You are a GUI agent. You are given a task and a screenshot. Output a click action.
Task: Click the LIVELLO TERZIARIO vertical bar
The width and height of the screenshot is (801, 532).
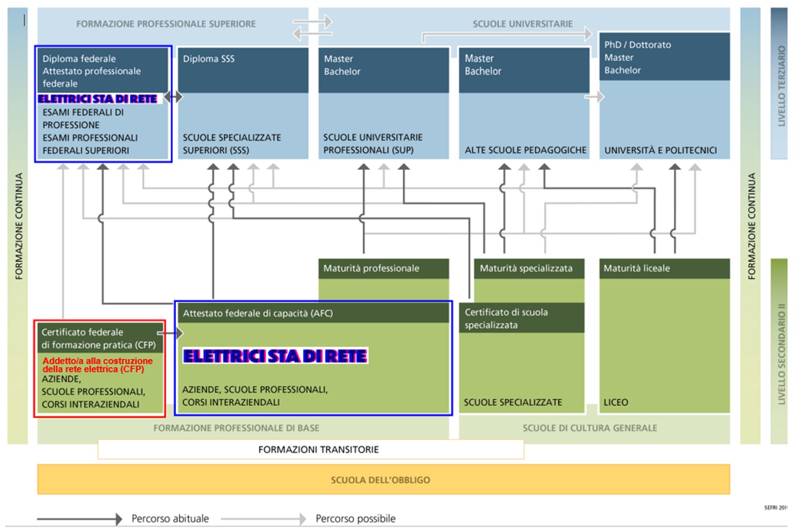point(779,85)
